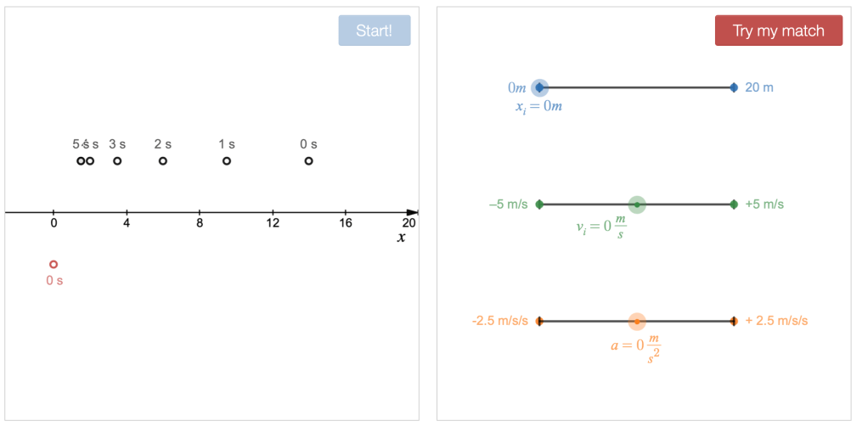Click the black 0 s target marker
868x432 pixels.
point(308,161)
